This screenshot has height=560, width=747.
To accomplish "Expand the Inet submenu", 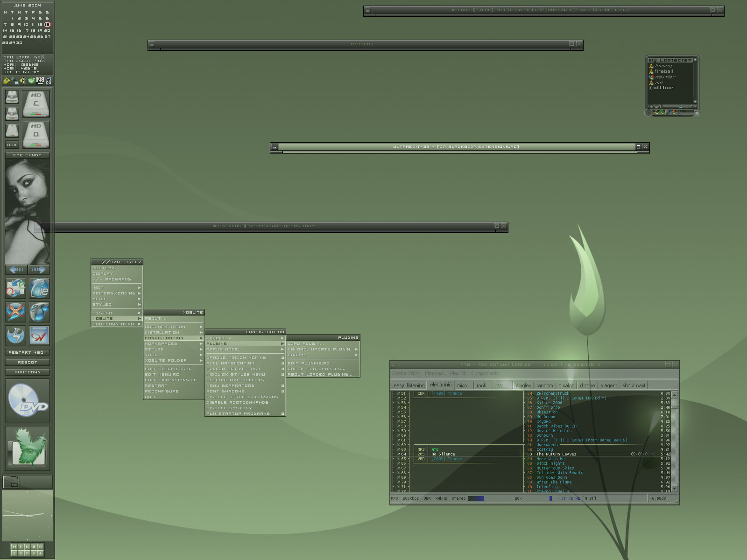I will [117, 287].
